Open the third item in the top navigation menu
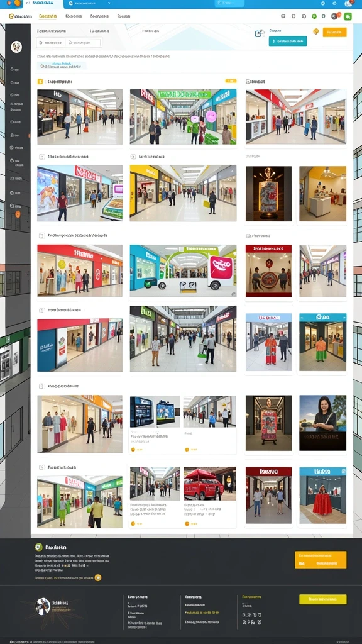The height and width of the screenshot is (644, 362). click(x=74, y=16)
